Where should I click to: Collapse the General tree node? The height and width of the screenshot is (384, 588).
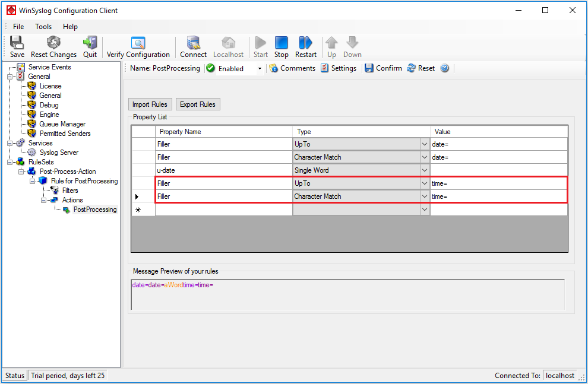[x=10, y=77]
